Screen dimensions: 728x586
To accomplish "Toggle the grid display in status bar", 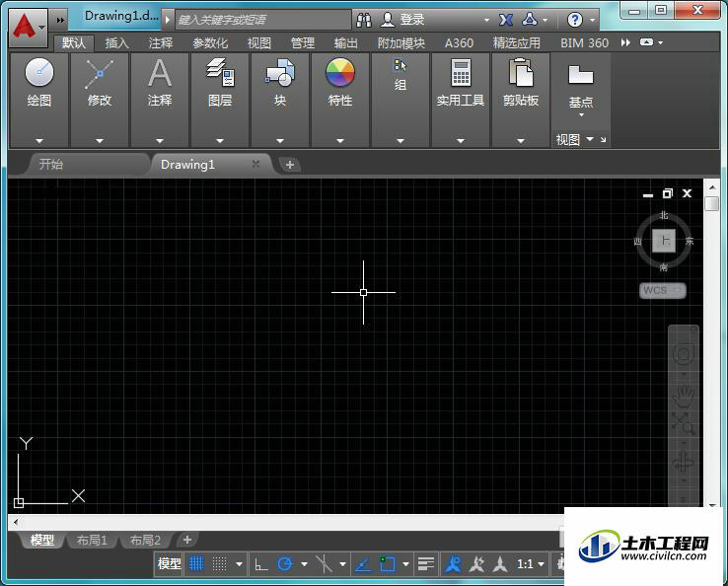I will (196, 564).
